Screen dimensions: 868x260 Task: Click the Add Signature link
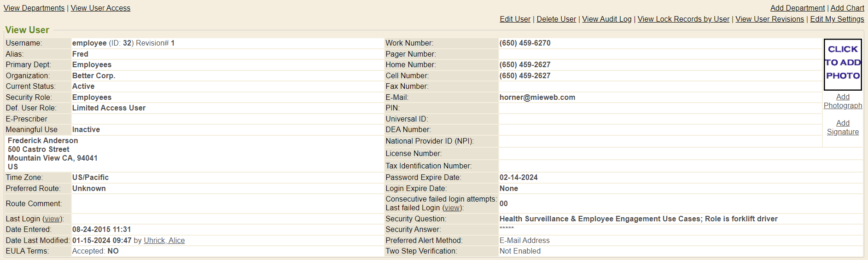click(843, 127)
